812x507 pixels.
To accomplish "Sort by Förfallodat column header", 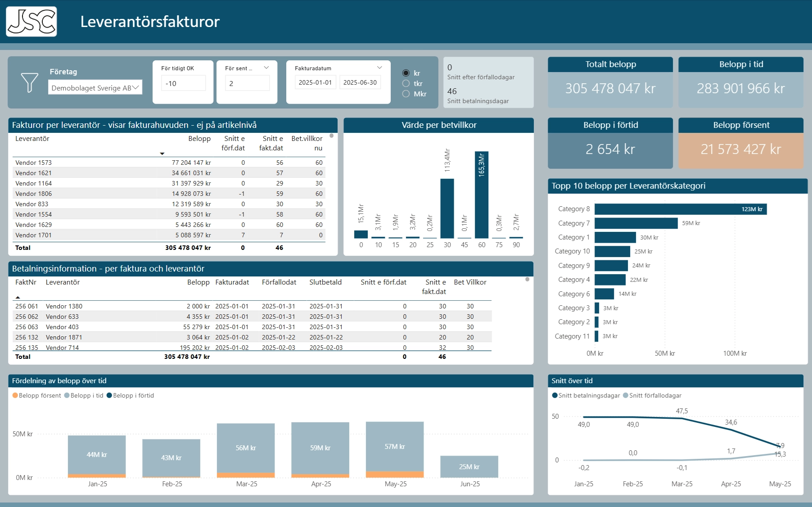I will pos(279,282).
